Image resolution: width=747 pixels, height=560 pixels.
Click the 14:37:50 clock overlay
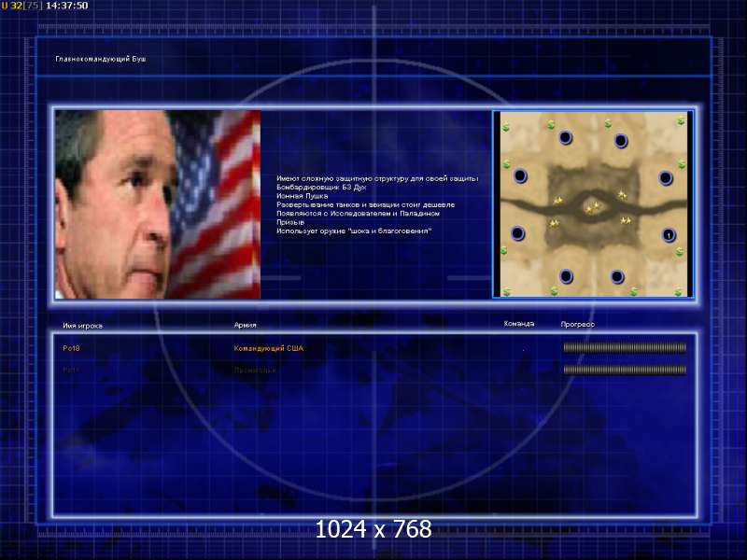pos(66,6)
